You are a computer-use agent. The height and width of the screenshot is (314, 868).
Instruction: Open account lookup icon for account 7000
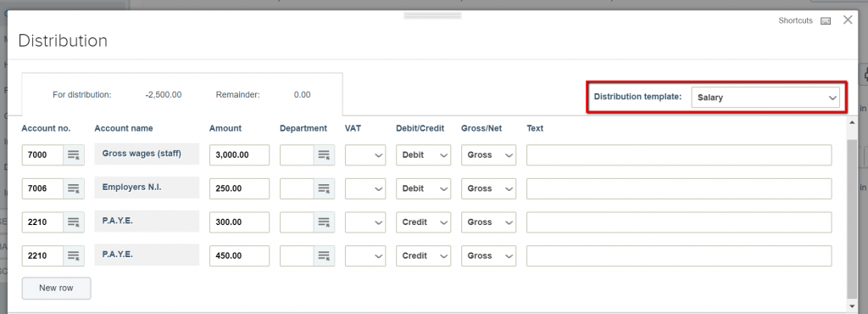pos(74,155)
